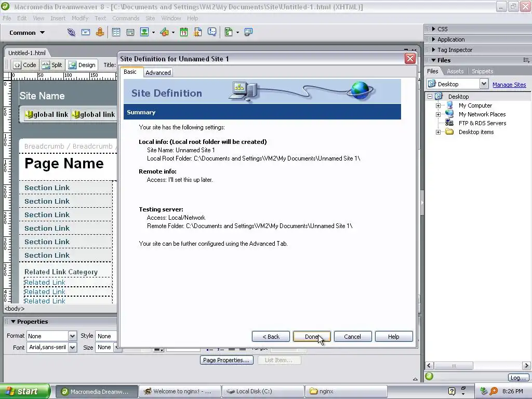Screen dimensions: 532x399
Task: Collapse the Properties panel
Action: pyautogui.click(x=13, y=321)
